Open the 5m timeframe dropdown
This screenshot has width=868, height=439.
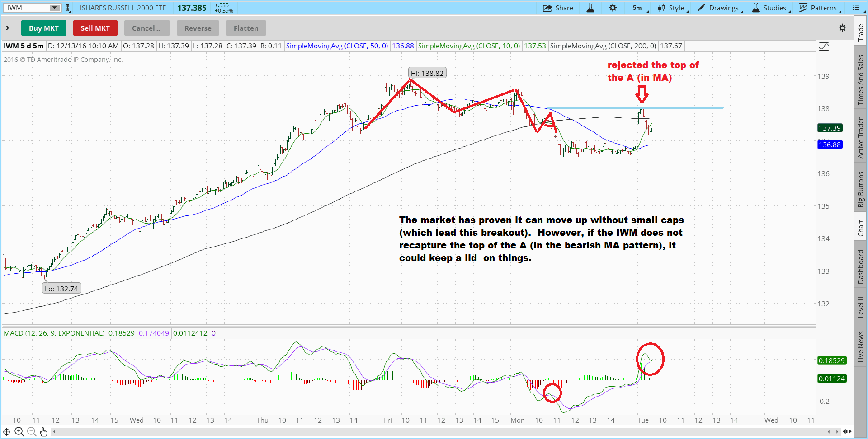[x=640, y=8]
